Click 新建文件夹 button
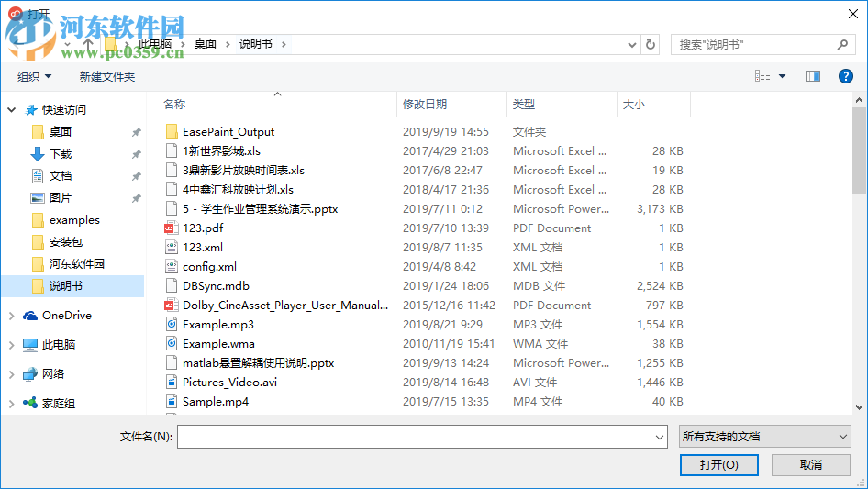This screenshot has width=868, height=489. (x=106, y=76)
